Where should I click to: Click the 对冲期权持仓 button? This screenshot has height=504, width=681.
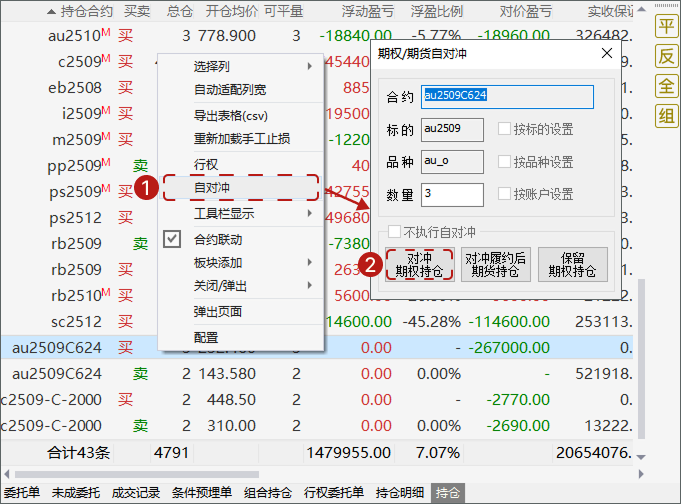[x=419, y=264]
